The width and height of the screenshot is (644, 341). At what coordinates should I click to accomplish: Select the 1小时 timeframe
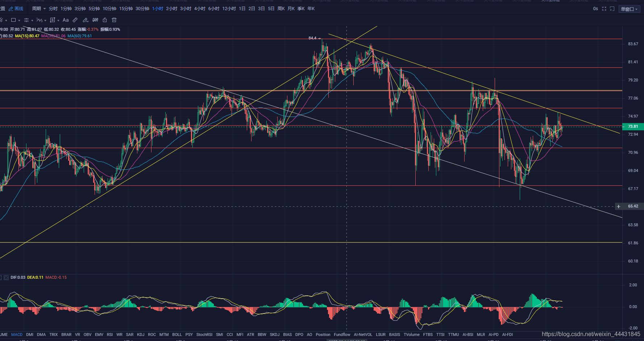158,9
